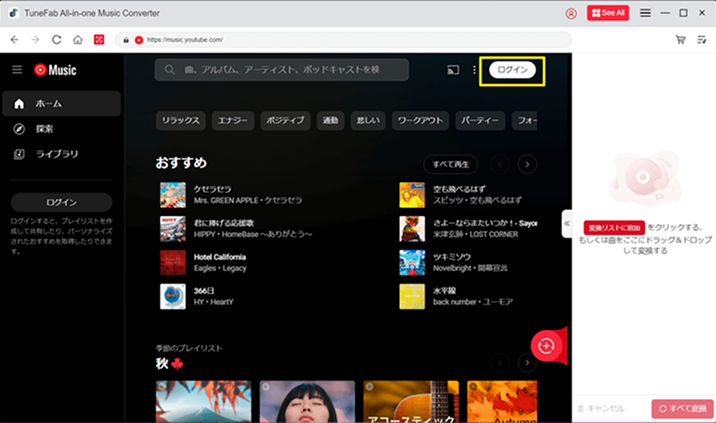Click the red music services switch icon
Screen dimensions: 716x423
(x=99, y=40)
